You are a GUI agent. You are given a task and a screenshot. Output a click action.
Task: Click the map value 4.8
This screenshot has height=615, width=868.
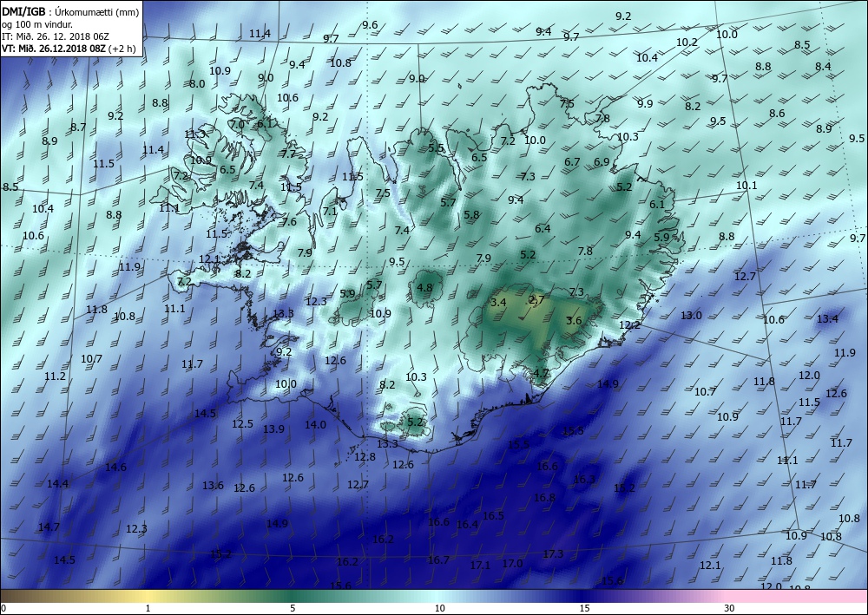tap(424, 288)
